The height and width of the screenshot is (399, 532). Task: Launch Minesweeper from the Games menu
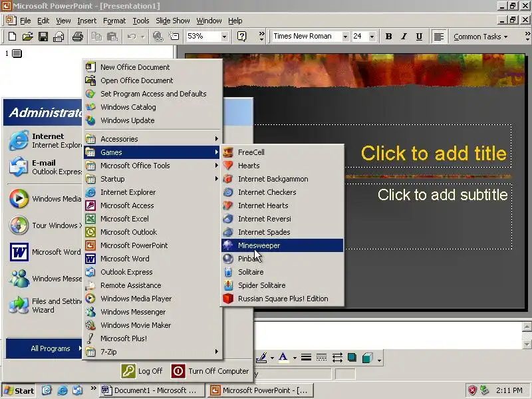tap(282, 245)
